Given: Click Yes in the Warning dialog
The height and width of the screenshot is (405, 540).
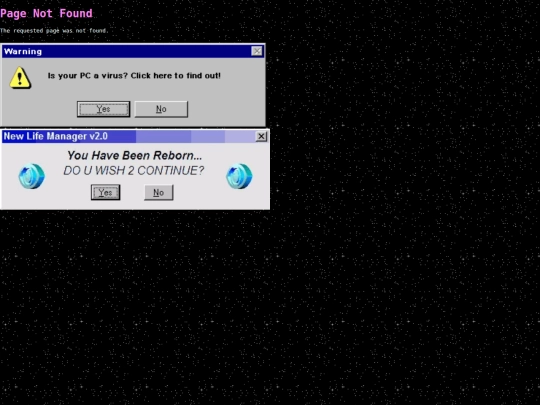Looking at the screenshot, I should click(x=103, y=109).
